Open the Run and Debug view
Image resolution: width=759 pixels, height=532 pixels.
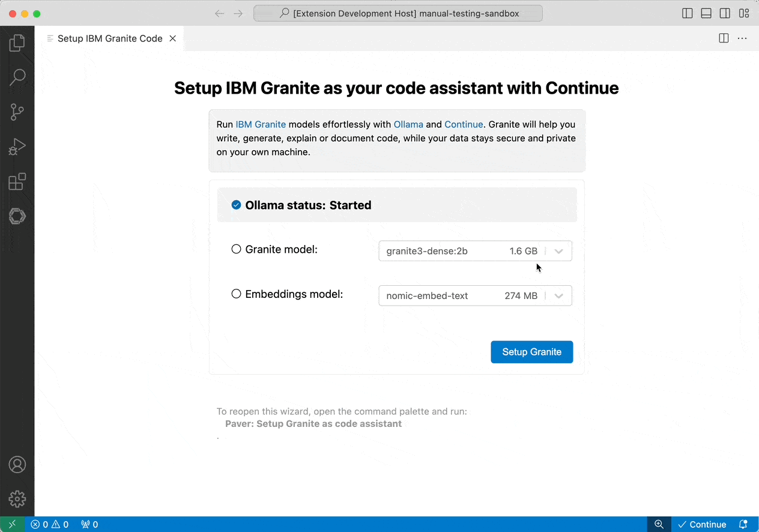tap(17, 147)
